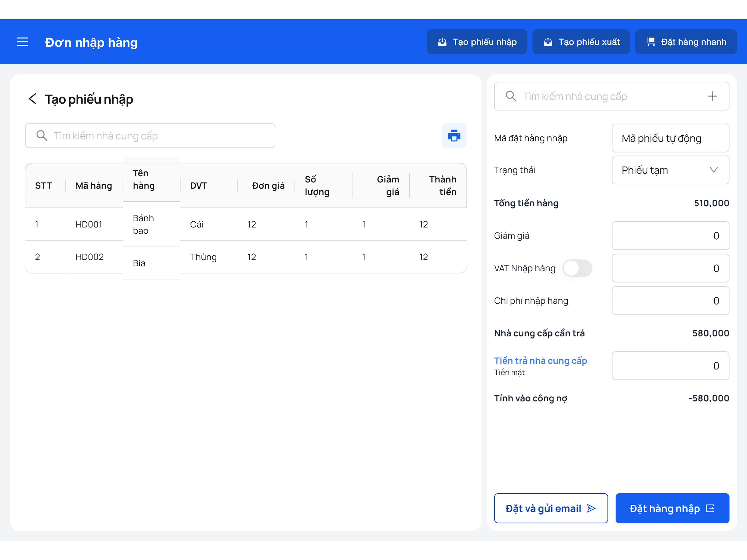The width and height of the screenshot is (747, 560).
Task: Click the Giảm giá amount field
Action: pyautogui.click(x=670, y=236)
